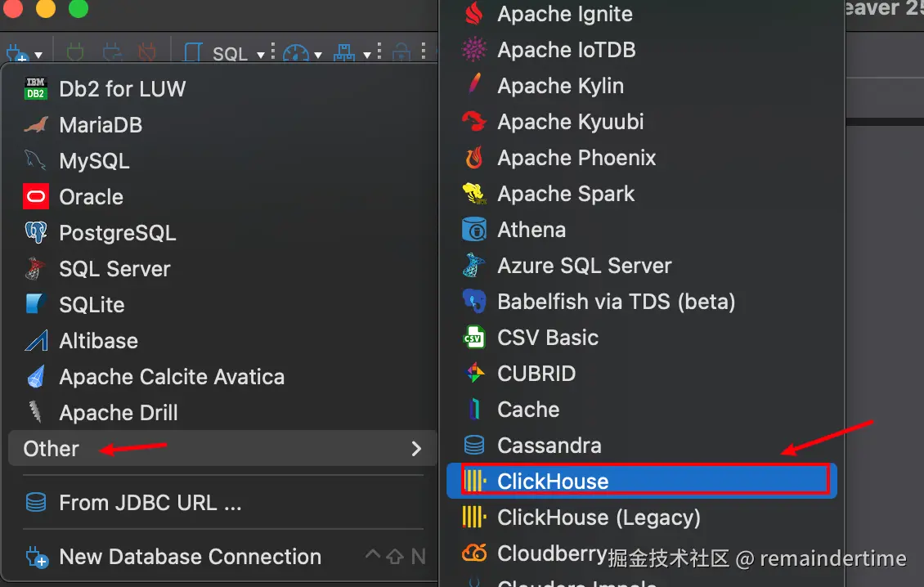924x587 pixels.
Task: Open SQL editor from toolbar SQL button
Action: (216, 53)
